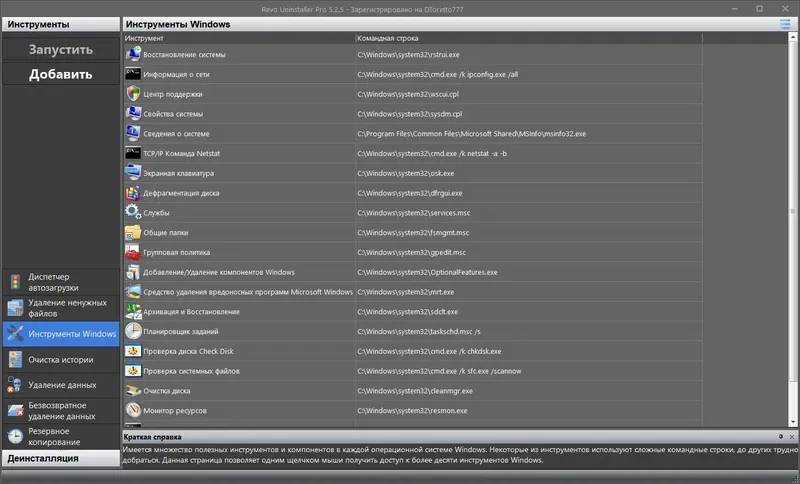800x484 pixels.
Task: Click the command path ending msinfo32.exe
Action: pyautogui.click(x=471, y=134)
